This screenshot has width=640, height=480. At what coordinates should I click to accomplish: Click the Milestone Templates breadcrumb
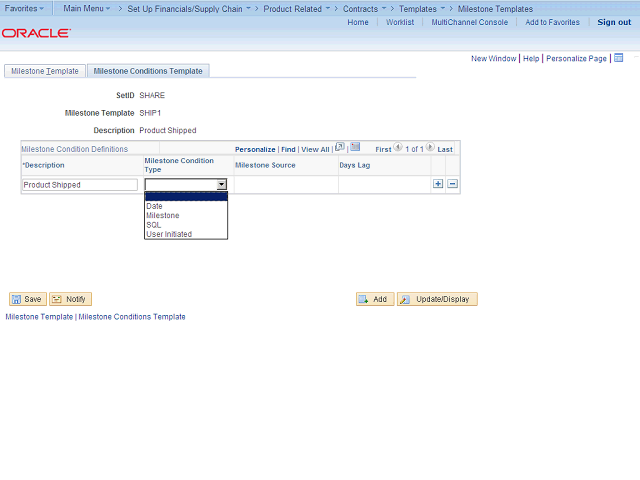[x=495, y=9]
